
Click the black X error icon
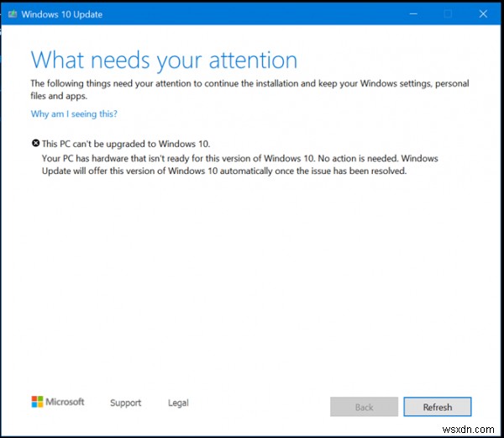click(x=35, y=143)
